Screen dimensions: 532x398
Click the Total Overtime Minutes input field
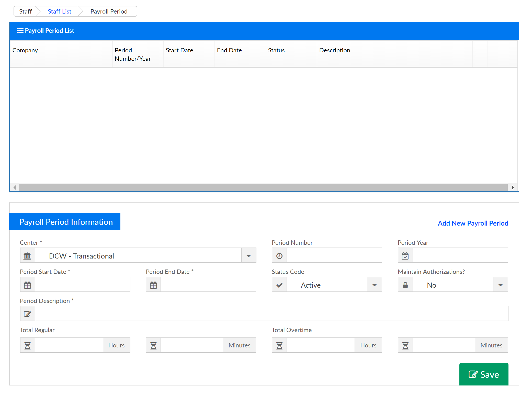pyautogui.click(x=444, y=346)
